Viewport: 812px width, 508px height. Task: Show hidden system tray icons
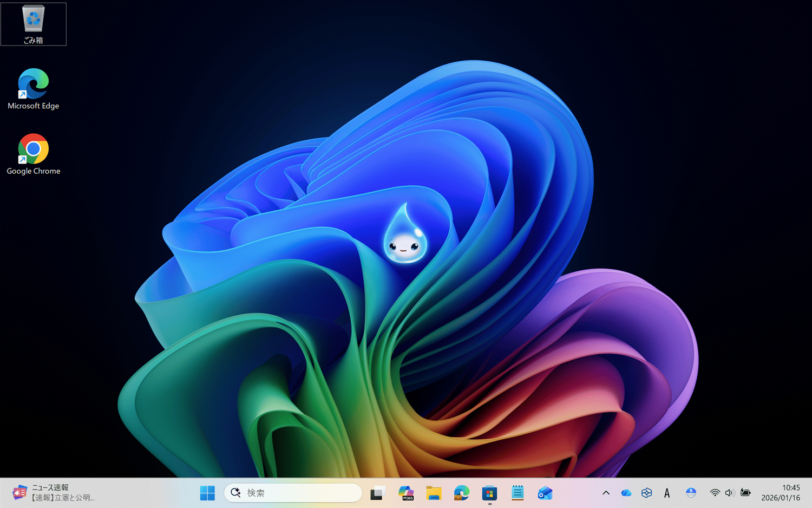coord(606,493)
